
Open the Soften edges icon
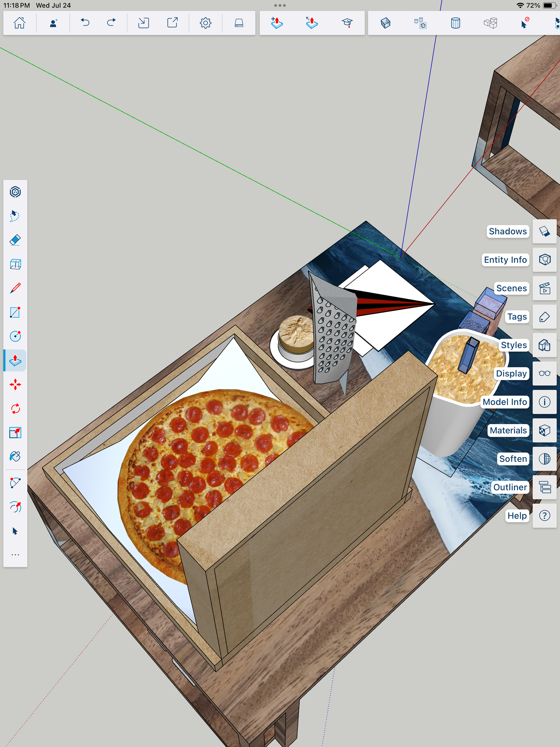(545, 459)
